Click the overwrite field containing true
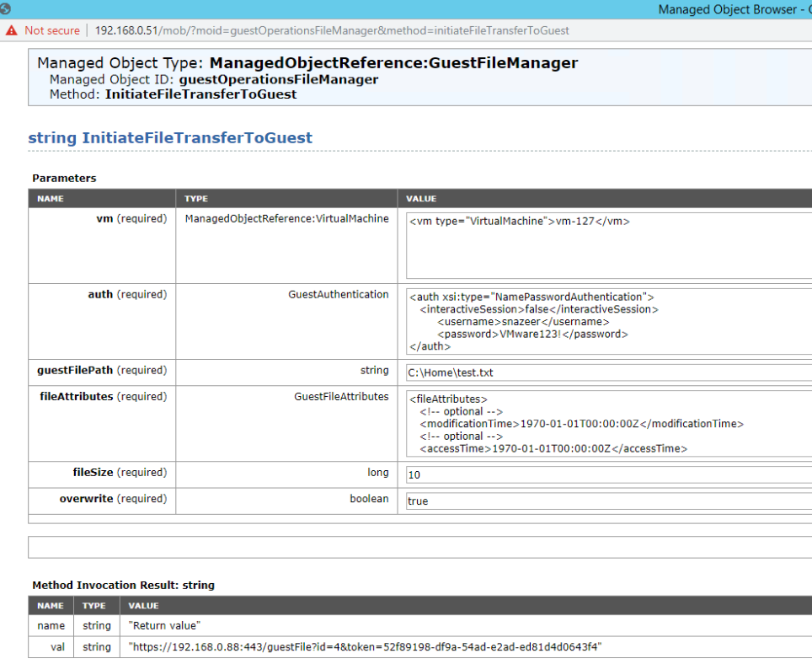Viewport: 812px width, 664px height. coord(606,501)
